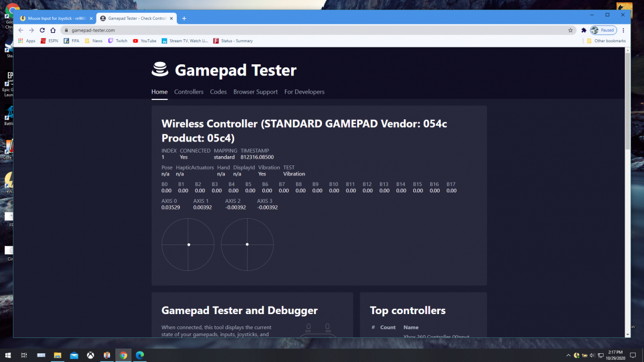This screenshot has height=362, width=644.
Task: Open the Xbox app on the taskbar
Action: (90, 355)
